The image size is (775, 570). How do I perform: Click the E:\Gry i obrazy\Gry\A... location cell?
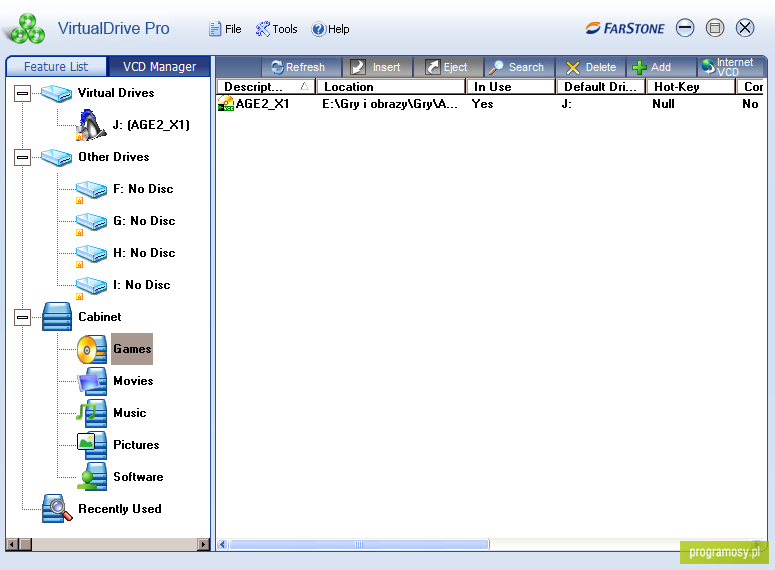click(x=390, y=104)
